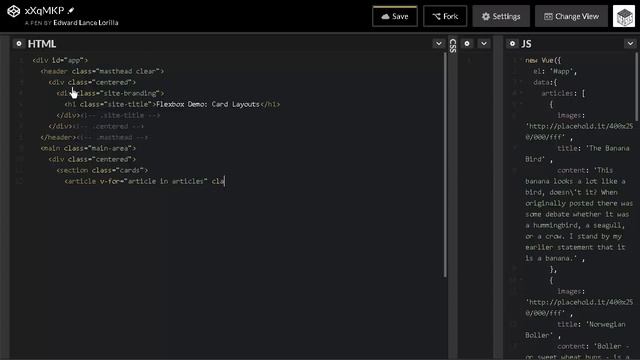Select the HTML editor heading
Viewport: 640px width, 360px height.
pyautogui.click(x=42, y=44)
